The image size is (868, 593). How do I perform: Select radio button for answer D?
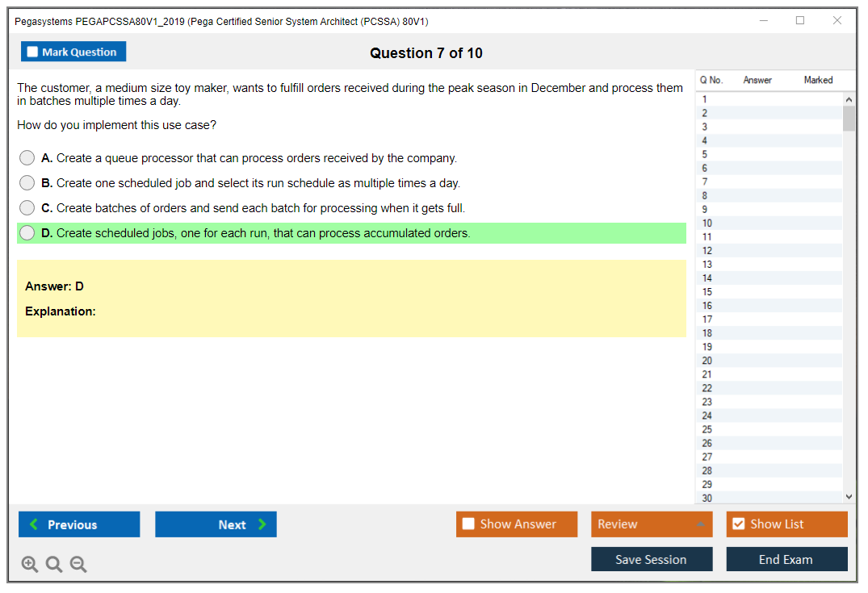click(x=27, y=233)
